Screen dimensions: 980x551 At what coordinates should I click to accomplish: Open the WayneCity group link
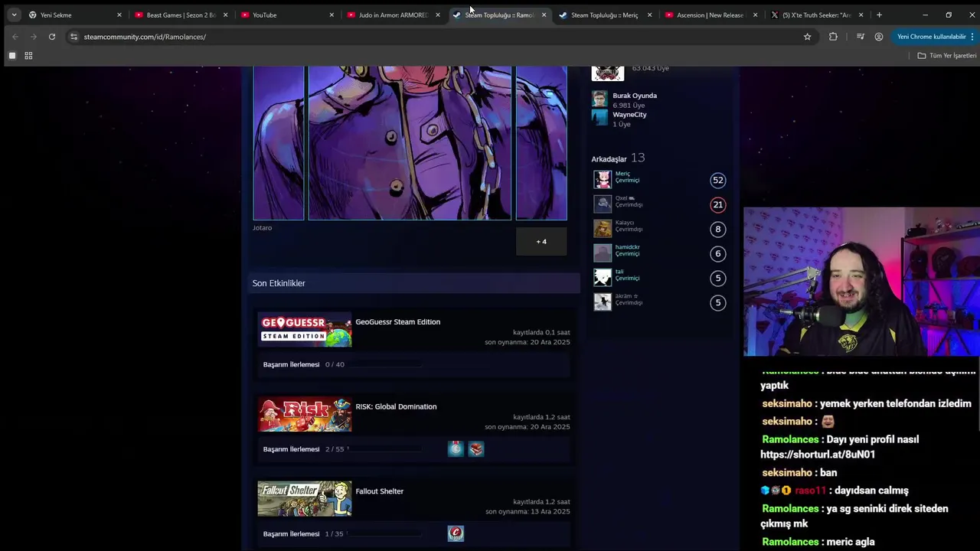point(629,115)
